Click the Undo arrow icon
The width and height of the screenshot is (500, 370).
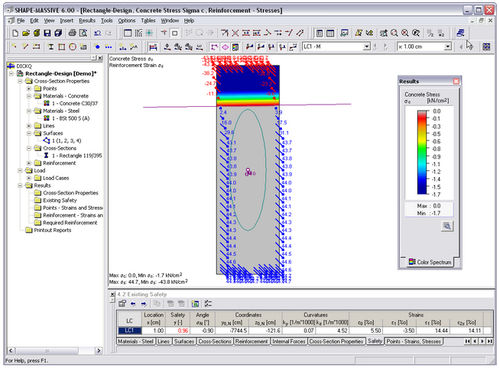tap(97, 33)
